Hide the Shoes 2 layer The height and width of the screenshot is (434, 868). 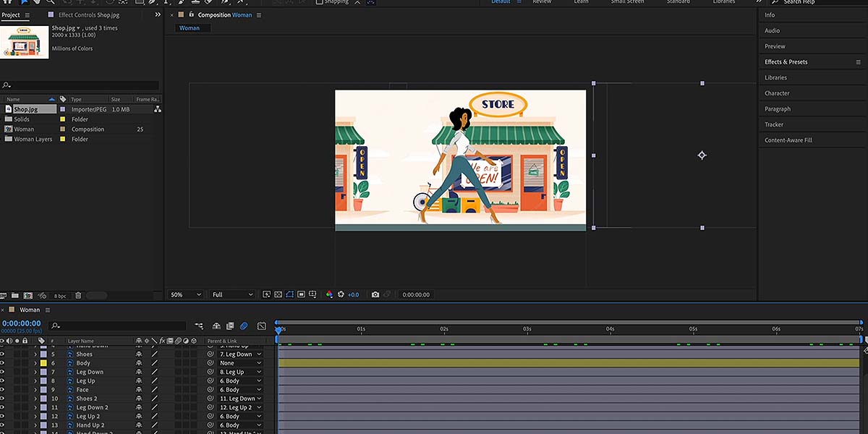pos(3,399)
